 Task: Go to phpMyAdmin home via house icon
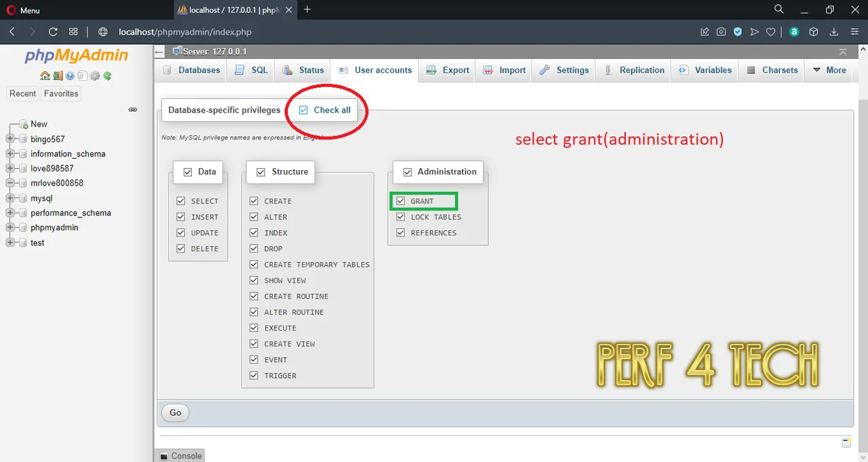[x=45, y=76]
